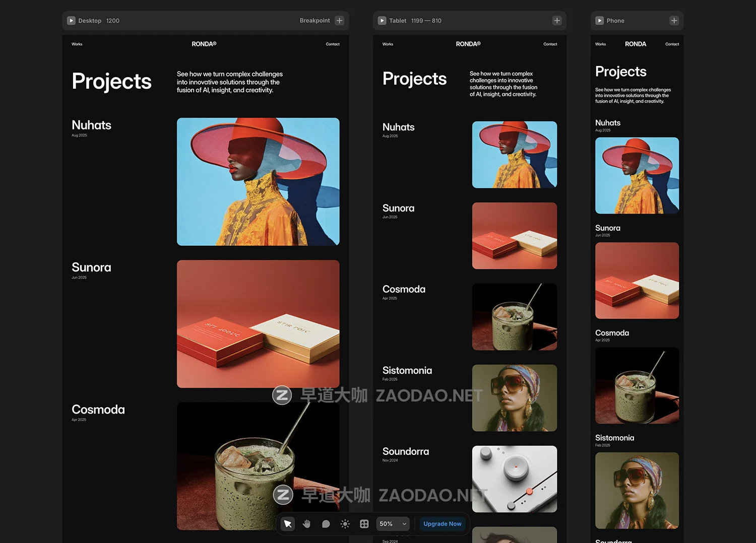Select red hat image in Phone frame
Image resolution: width=756 pixels, height=543 pixels.
tap(637, 176)
